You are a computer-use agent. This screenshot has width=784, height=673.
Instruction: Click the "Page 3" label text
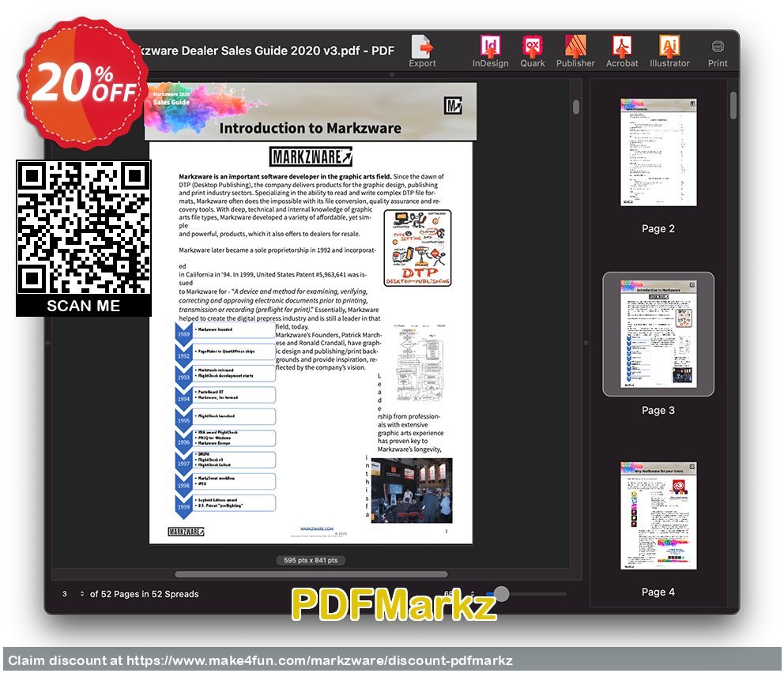coord(658,410)
